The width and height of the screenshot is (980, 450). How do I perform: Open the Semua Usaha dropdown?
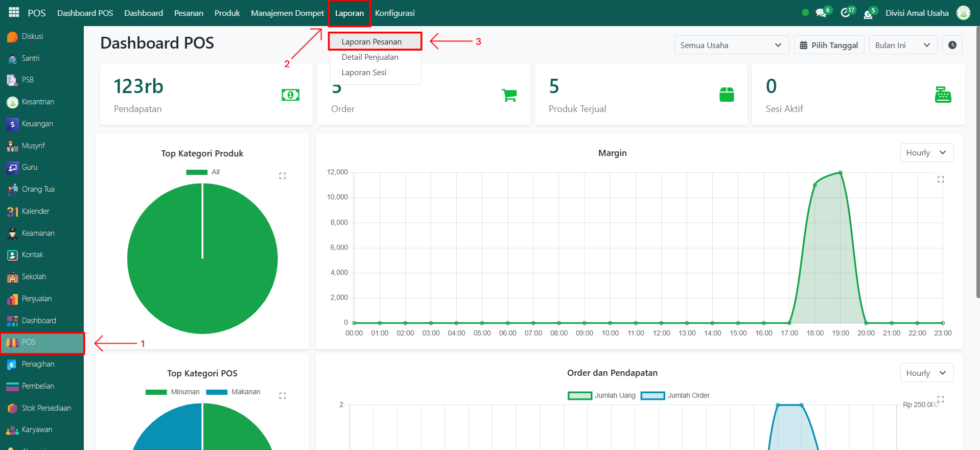(731, 45)
